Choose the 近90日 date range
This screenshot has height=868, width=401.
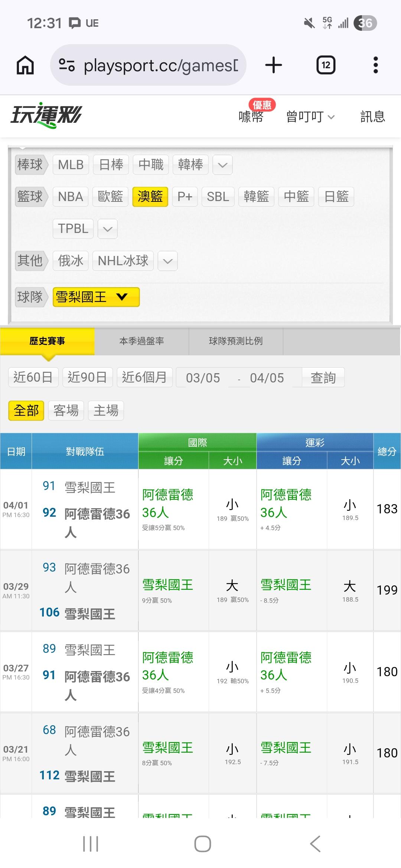click(87, 377)
